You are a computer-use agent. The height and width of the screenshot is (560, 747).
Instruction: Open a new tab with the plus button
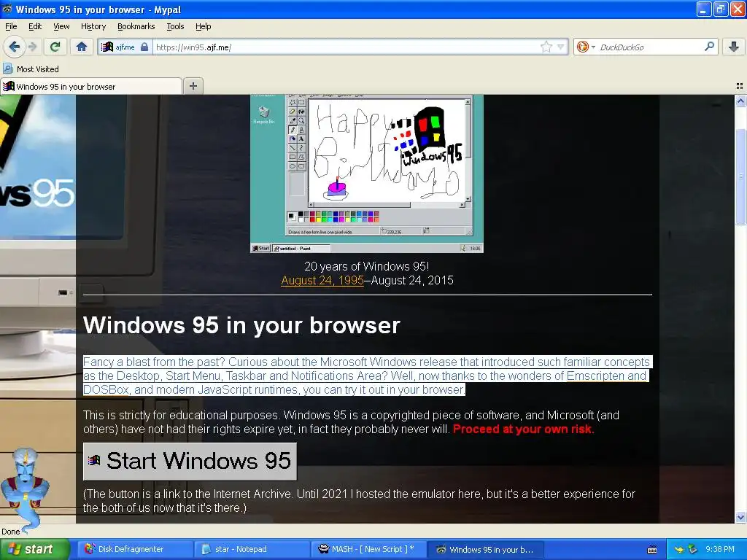(193, 86)
